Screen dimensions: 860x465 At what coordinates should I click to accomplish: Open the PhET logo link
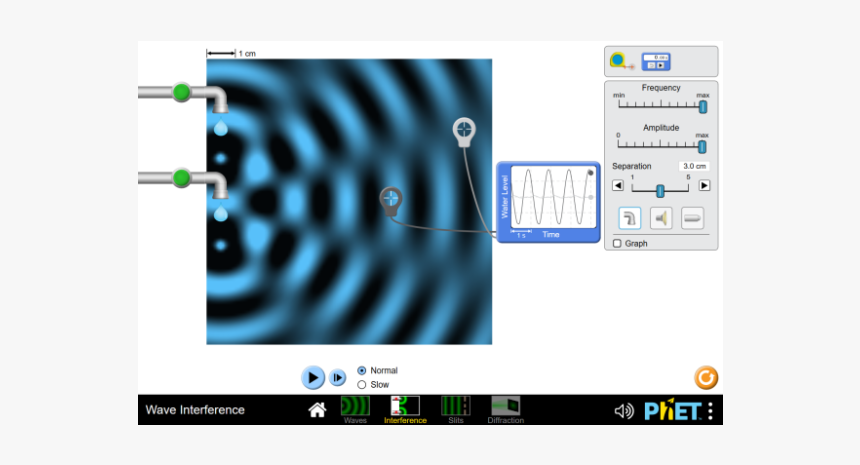pos(672,410)
